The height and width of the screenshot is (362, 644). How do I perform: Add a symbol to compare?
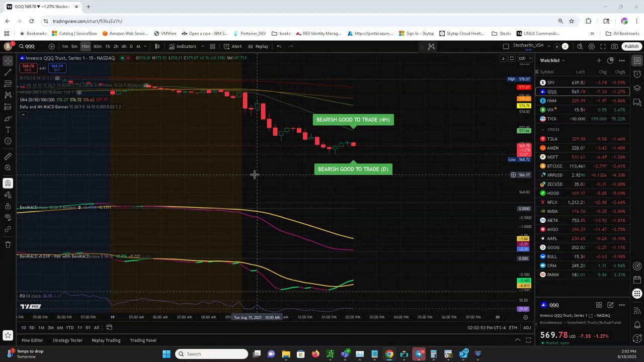(51, 46)
